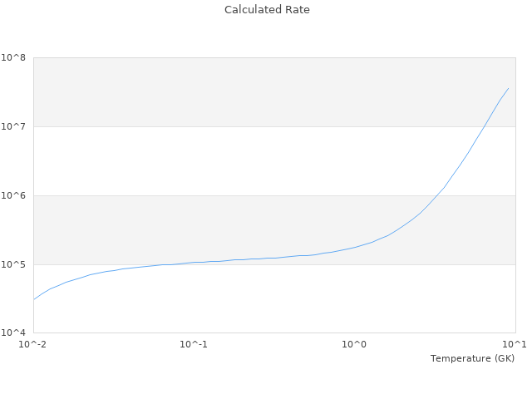Screen dimensions: 532x399
Task: Click the 10^-1 x-axis tick label
Action: tap(194, 344)
